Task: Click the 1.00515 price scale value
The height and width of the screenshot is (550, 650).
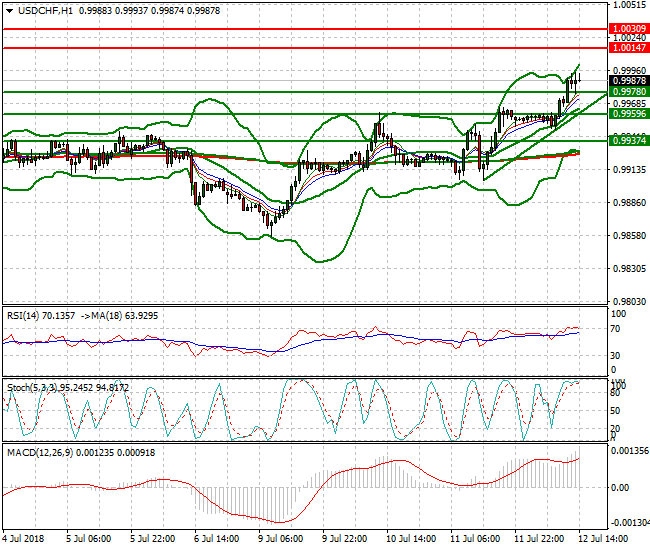Action: [x=629, y=5]
